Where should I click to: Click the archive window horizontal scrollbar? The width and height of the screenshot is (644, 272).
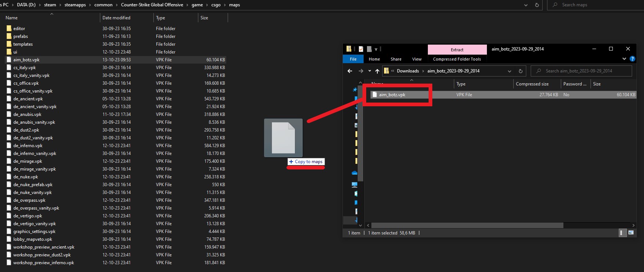(x=467, y=225)
